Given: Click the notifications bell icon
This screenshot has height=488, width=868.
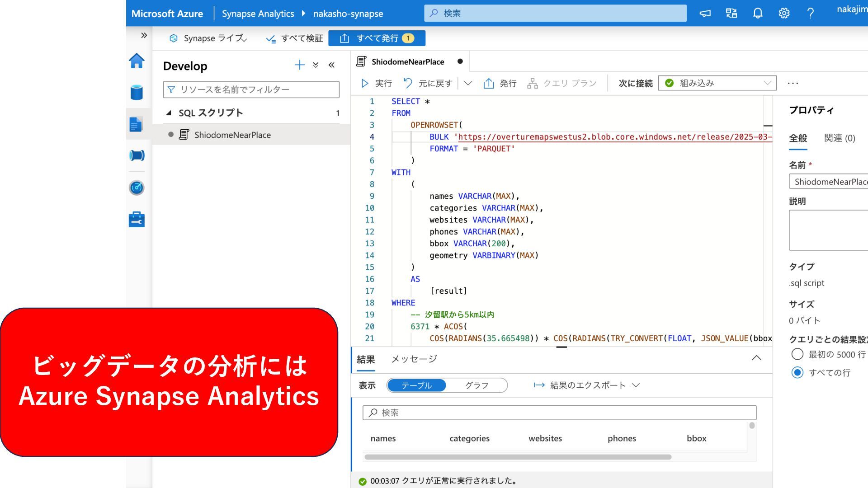Looking at the screenshot, I should [758, 13].
